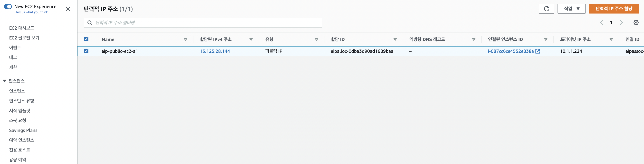The width and height of the screenshot is (644, 164).
Task: Sort by 역방향 DNS 레코드 column arrow
Action: pos(474,39)
